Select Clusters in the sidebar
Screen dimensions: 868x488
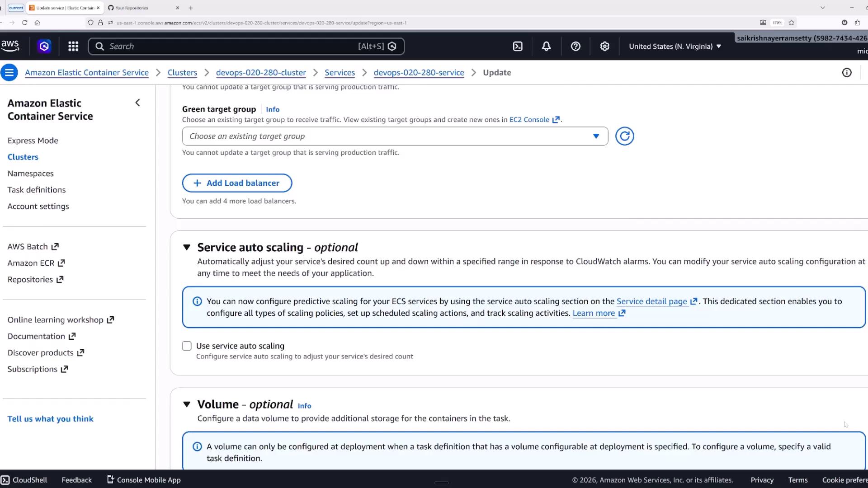point(23,157)
